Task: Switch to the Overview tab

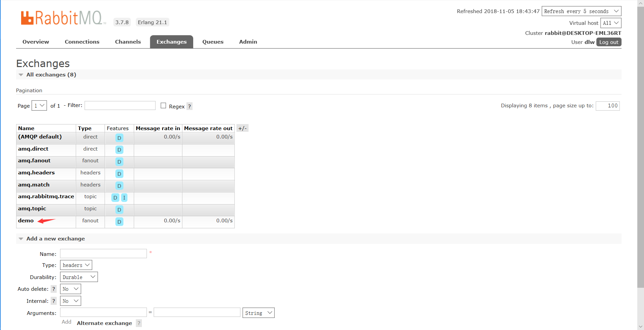Action: click(x=36, y=42)
